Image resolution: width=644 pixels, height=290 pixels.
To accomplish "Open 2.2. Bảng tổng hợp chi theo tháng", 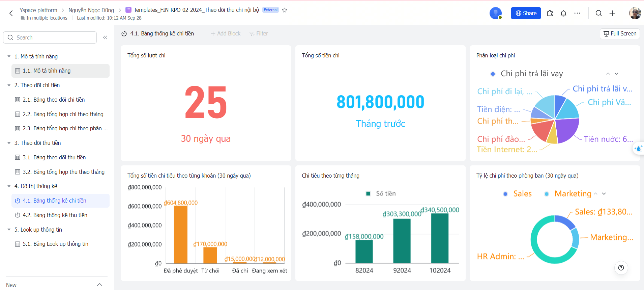I will [60, 114].
